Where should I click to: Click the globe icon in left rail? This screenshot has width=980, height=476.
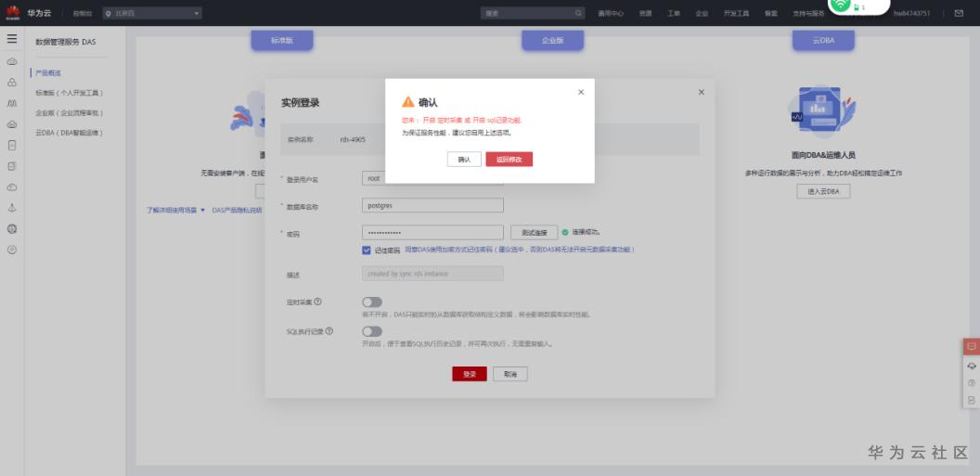click(12, 229)
